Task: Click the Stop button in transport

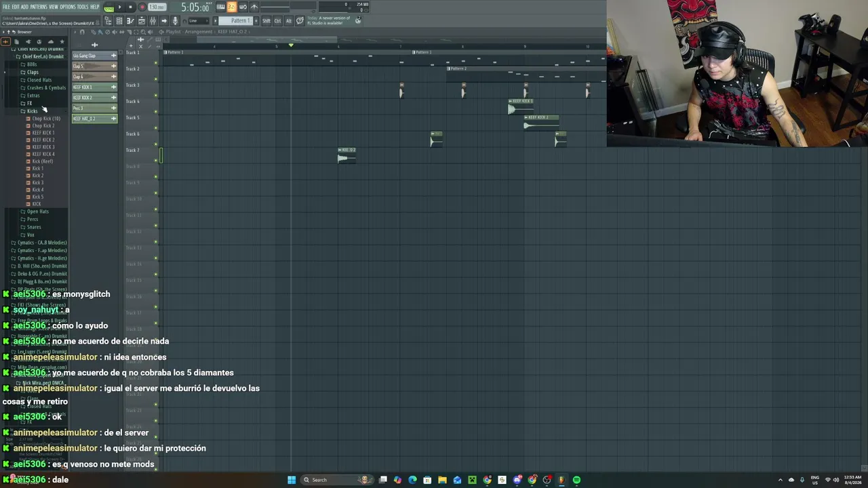Action: coord(130,7)
